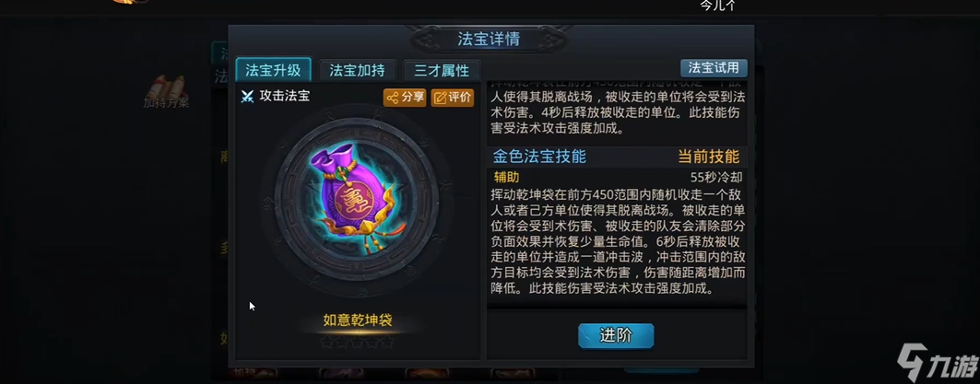Viewport: 980px width, 384px height.
Task: Click the 金色法宝技能 section header
Action: point(540,157)
